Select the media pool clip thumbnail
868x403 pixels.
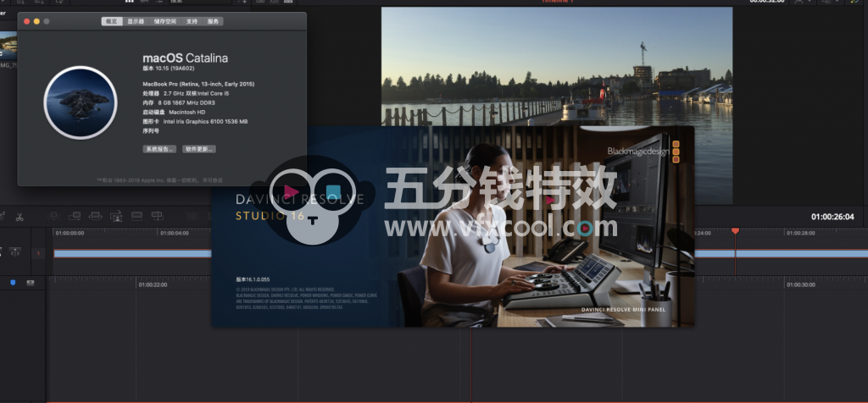tap(8, 45)
